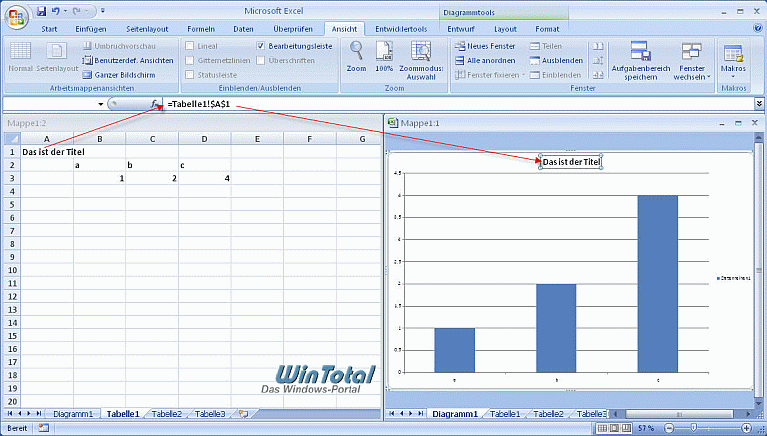Select the chart title 'Das ist der Titel'
Viewport: 767px width, 436px height.
tap(571, 161)
